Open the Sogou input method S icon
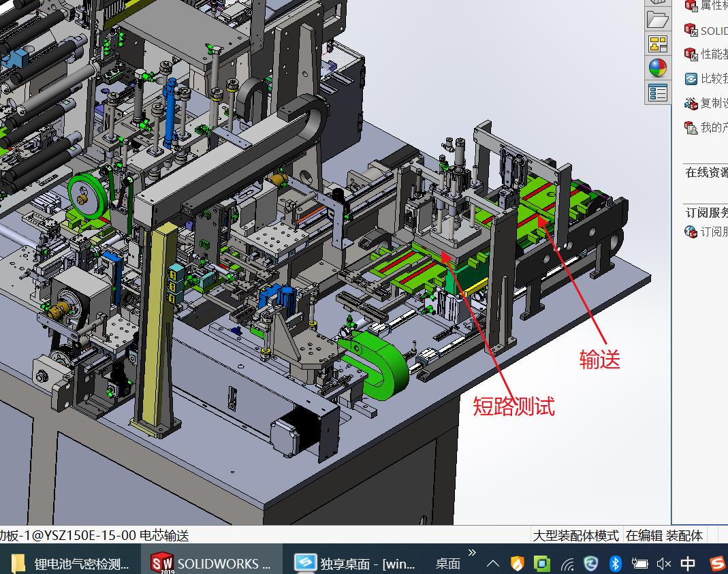 pyautogui.click(x=718, y=564)
